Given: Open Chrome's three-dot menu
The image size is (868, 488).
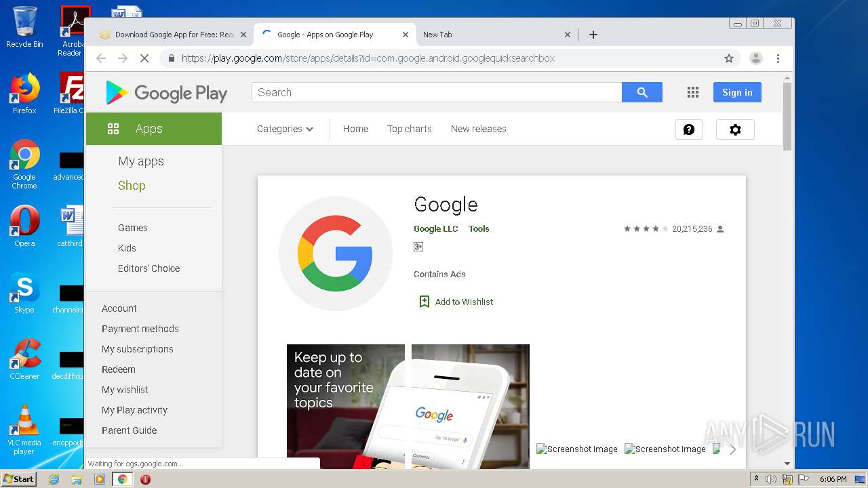Looking at the screenshot, I should [x=778, y=58].
